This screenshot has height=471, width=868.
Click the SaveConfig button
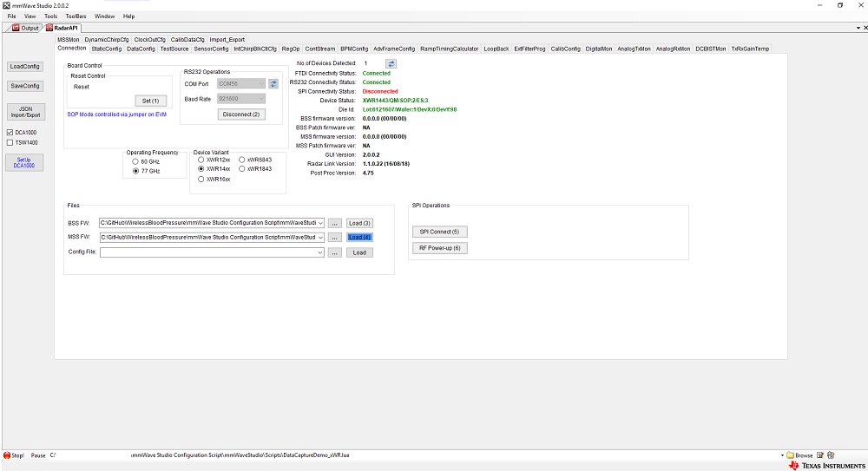coord(25,87)
